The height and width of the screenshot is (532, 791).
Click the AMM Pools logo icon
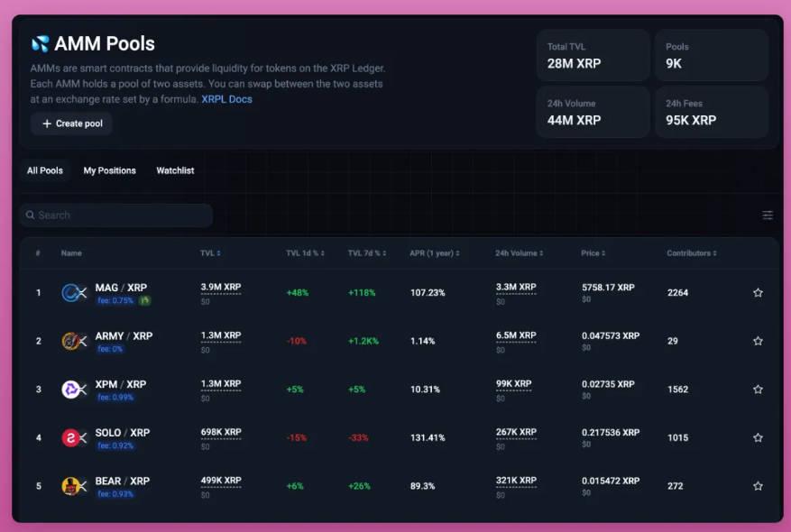tap(38, 42)
